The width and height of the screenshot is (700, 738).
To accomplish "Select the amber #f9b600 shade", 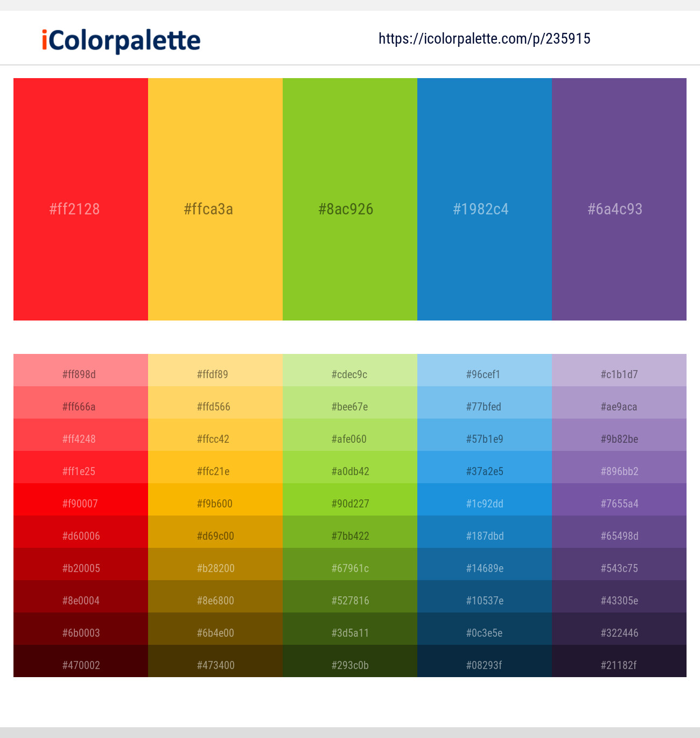I will (x=215, y=499).
